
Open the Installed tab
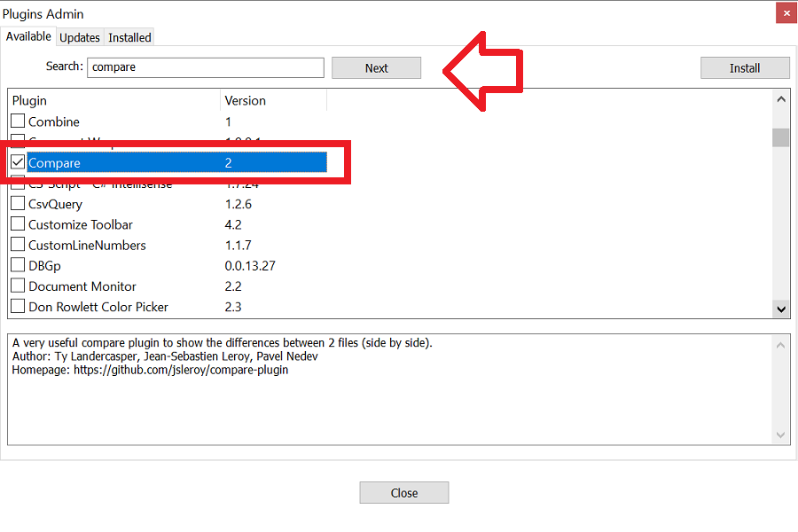tap(129, 37)
